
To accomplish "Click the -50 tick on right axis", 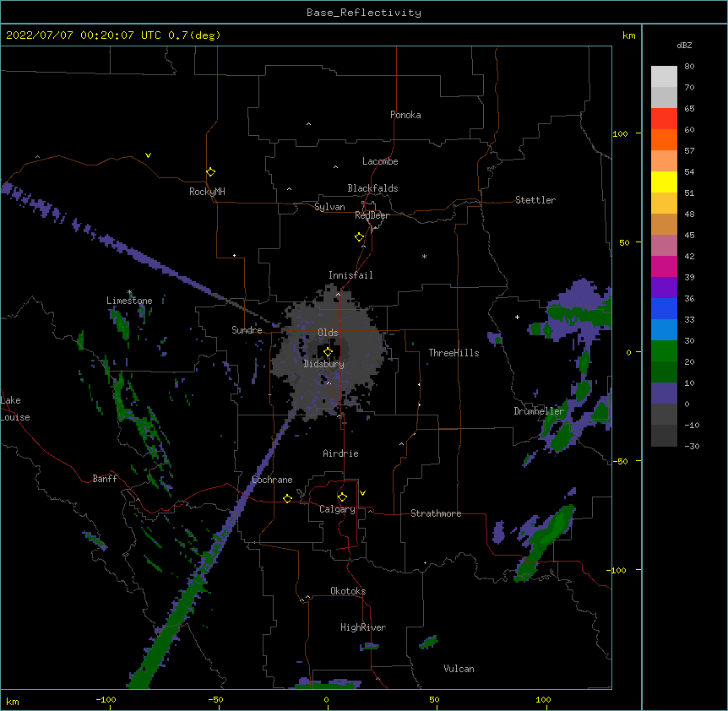I will pyautogui.click(x=620, y=461).
